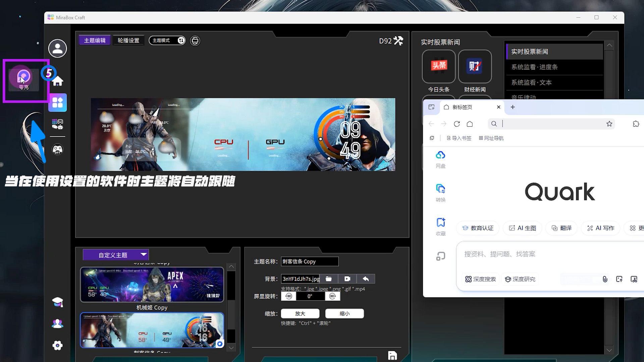This screenshot has height=362, width=644.
Task: Toggle the 主题模式 switch
Action: click(x=167, y=40)
